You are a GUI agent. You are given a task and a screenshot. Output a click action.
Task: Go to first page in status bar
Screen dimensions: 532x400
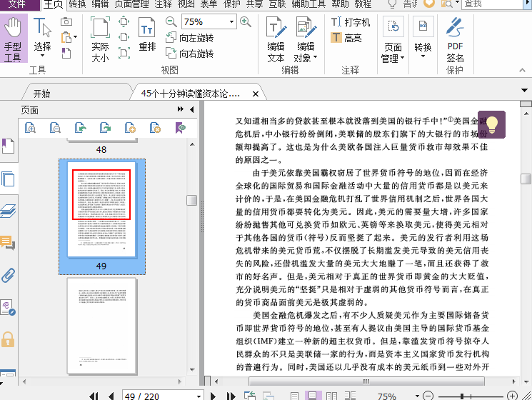(94, 396)
